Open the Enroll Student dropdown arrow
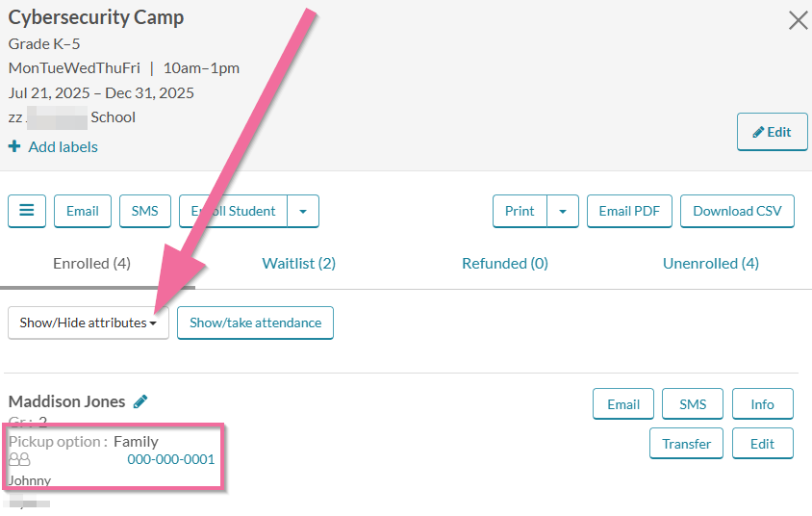 pyautogui.click(x=303, y=211)
